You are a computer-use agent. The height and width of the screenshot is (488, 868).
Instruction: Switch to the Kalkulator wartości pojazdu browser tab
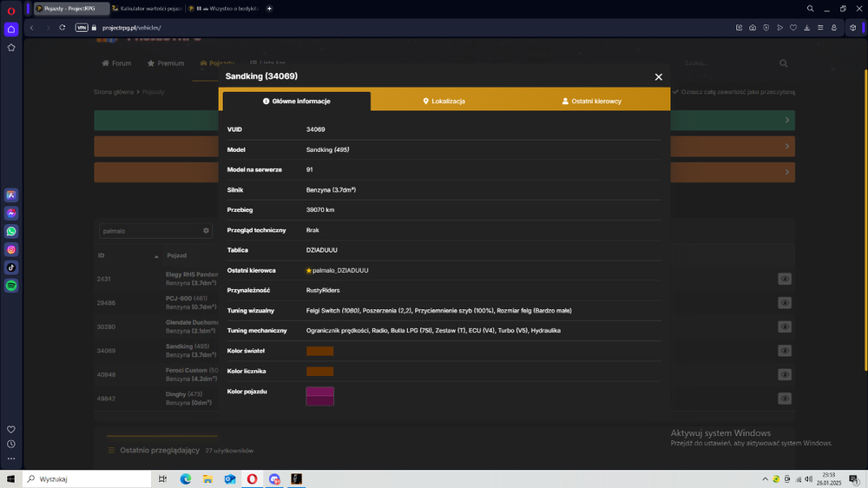coord(147,9)
